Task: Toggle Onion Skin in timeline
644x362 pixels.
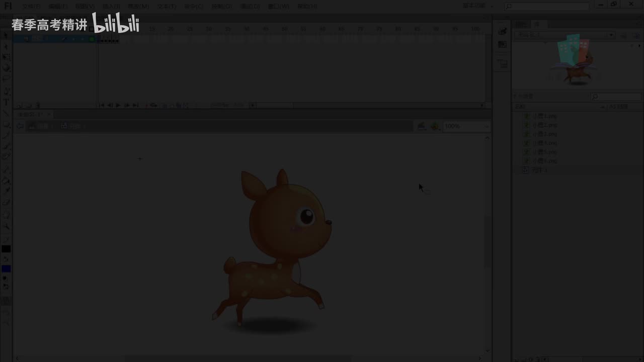Action: (x=164, y=106)
